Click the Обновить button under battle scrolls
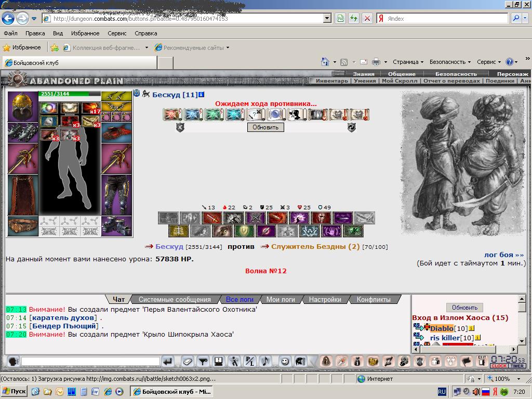The height and width of the screenshot is (399, 532). point(265,127)
